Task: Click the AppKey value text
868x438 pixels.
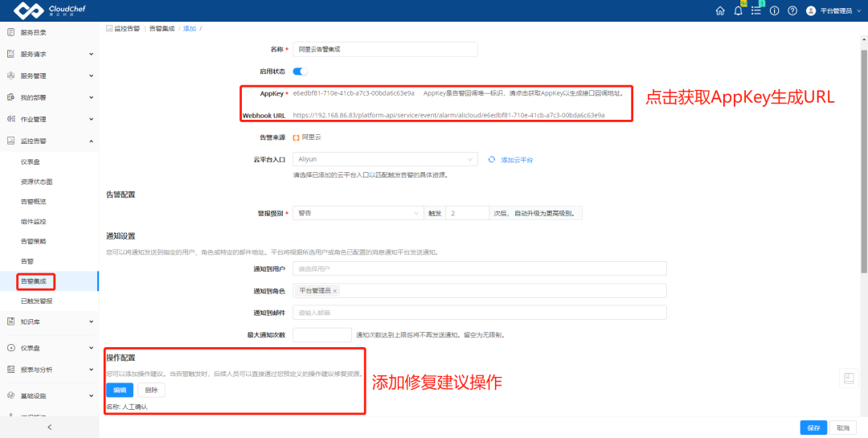Action: pos(354,93)
